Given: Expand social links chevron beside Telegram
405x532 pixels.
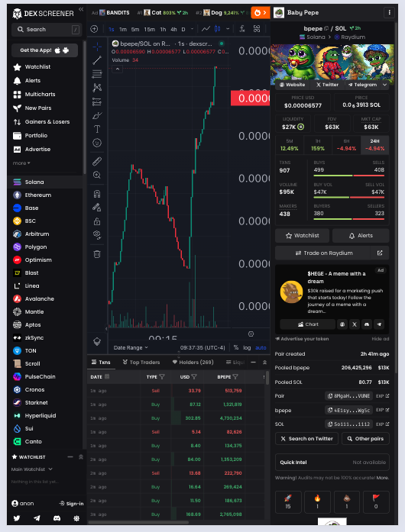Looking at the screenshot, I should (x=384, y=85).
